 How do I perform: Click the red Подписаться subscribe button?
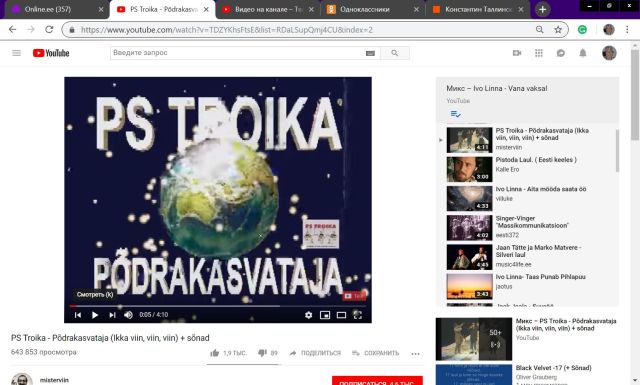click(x=377, y=381)
